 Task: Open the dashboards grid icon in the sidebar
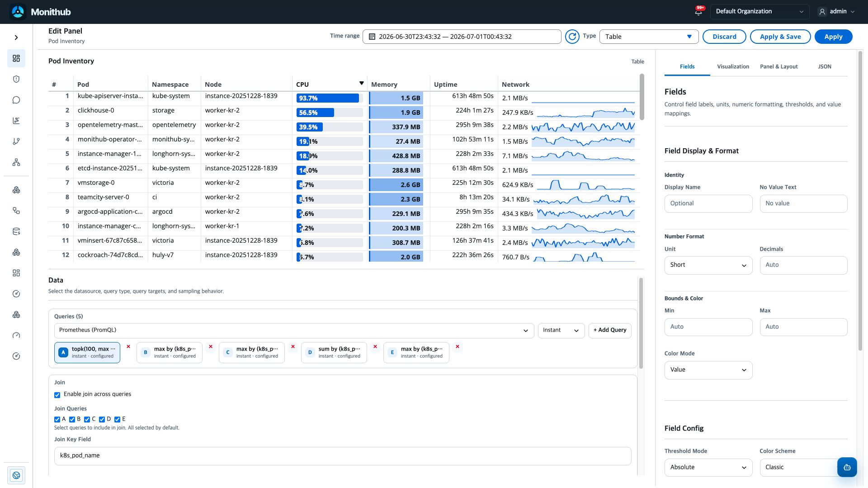pos(16,58)
